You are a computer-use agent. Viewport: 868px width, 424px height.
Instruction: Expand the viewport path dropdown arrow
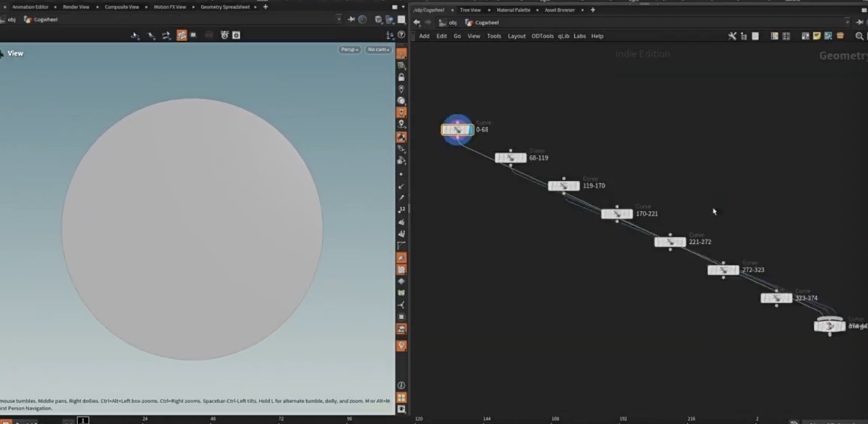tap(339, 19)
